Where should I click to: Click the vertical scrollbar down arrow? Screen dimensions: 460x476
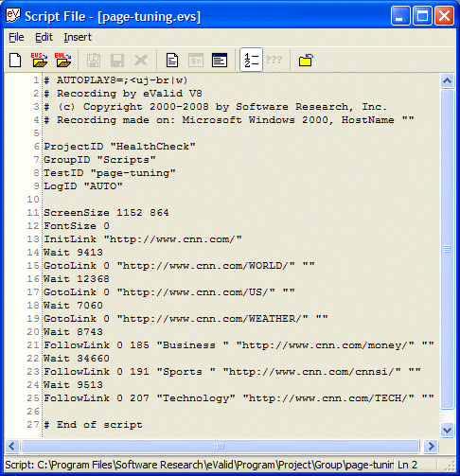[x=447, y=430]
